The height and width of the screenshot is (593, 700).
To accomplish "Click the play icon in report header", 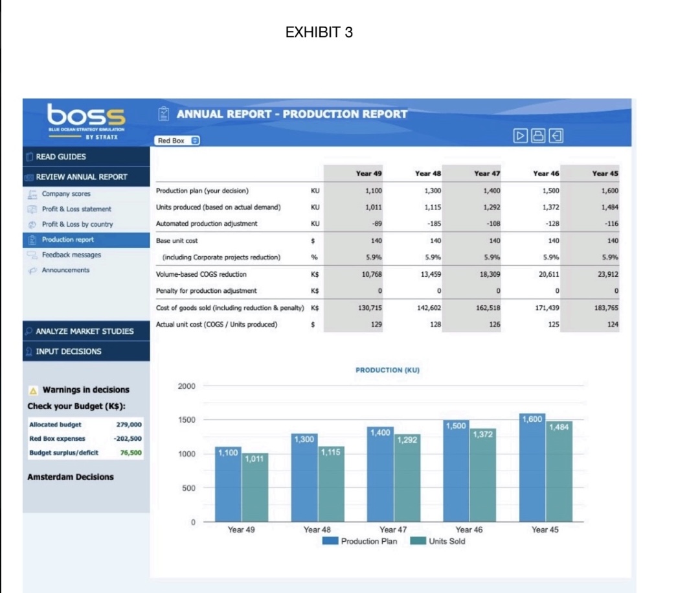I will tap(520, 135).
